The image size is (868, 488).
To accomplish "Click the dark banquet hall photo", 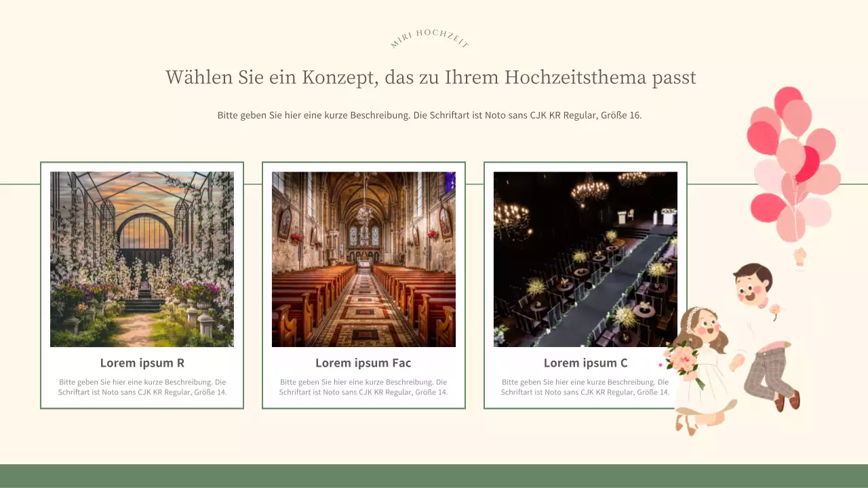I will 585,259.
